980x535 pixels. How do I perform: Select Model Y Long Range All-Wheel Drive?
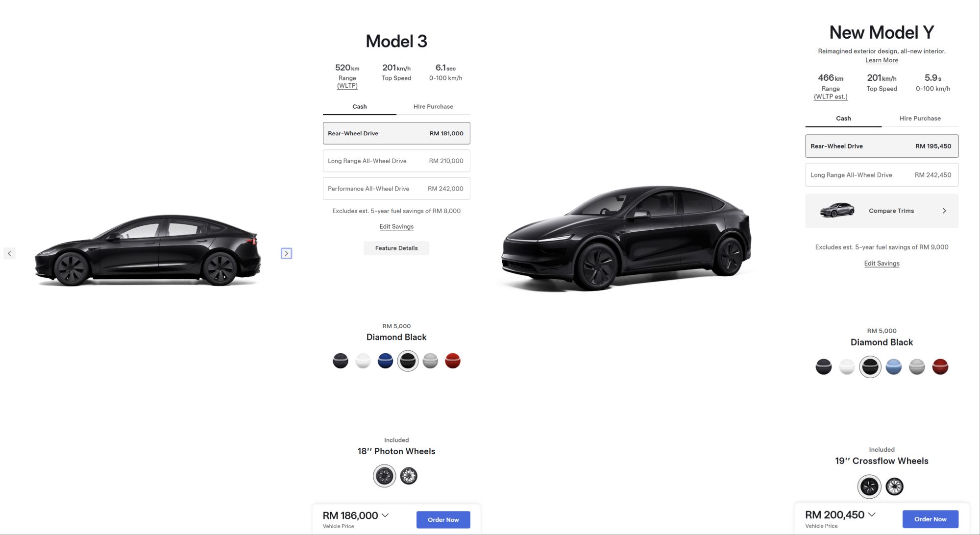coord(882,175)
